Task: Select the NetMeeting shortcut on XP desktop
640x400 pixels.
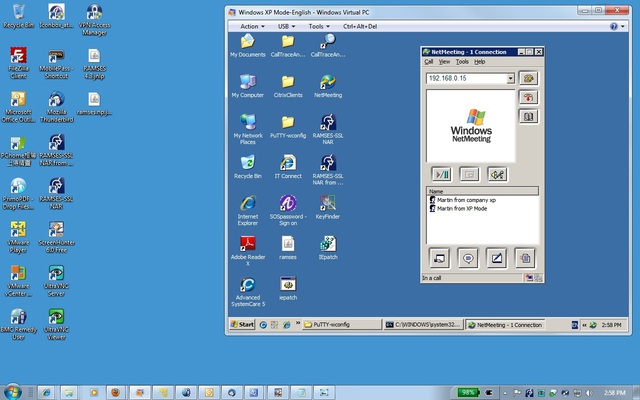Action: (x=328, y=86)
